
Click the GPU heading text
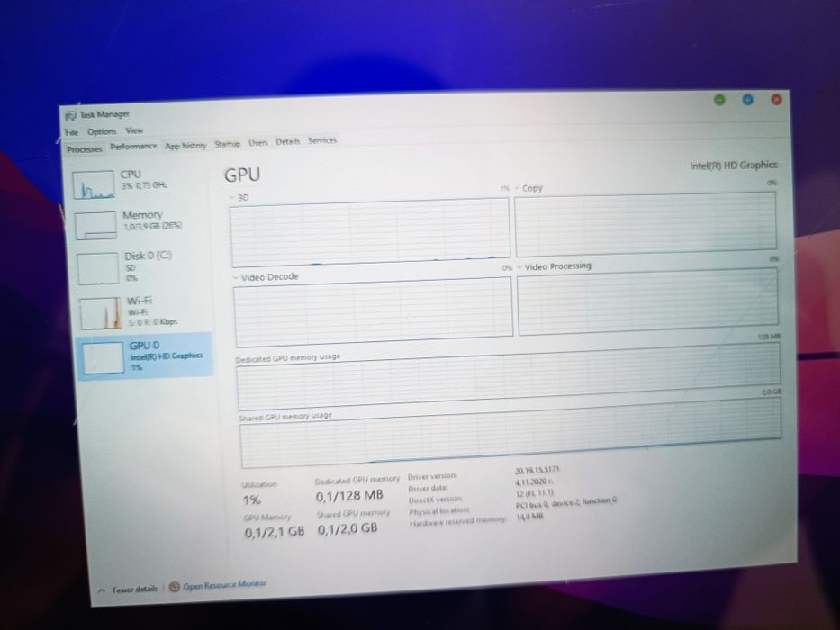click(x=242, y=175)
